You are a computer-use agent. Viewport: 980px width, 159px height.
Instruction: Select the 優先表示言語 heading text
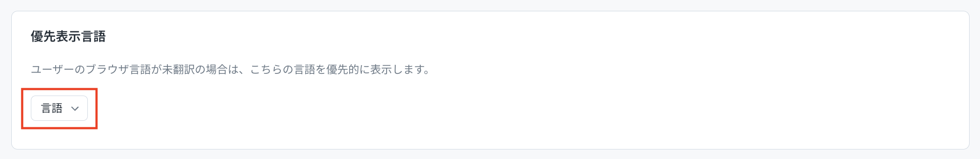pos(68,36)
